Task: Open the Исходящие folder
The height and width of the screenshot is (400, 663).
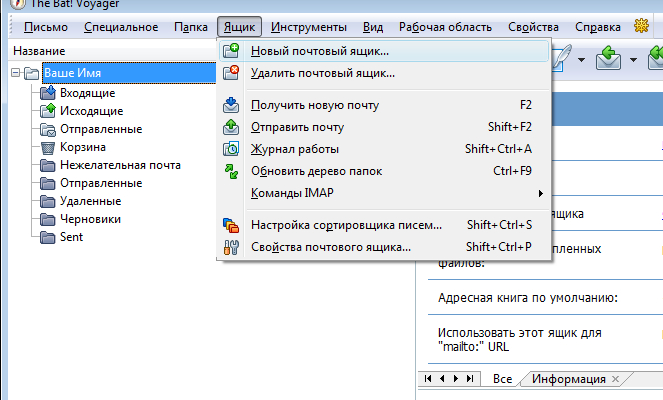Action: (x=92, y=111)
